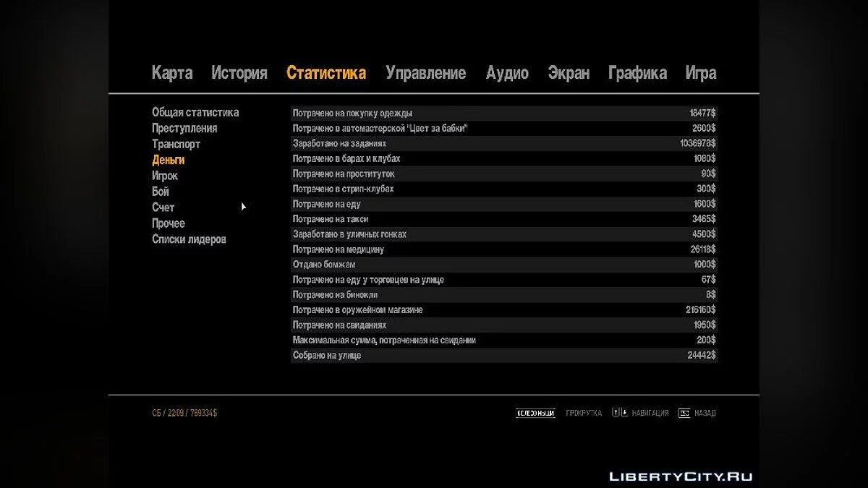Open the Бой statistics category

point(161,192)
